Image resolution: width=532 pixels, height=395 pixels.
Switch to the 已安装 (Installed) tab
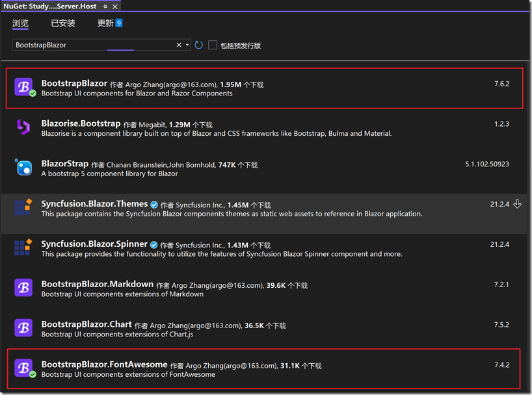tap(63, 23)
